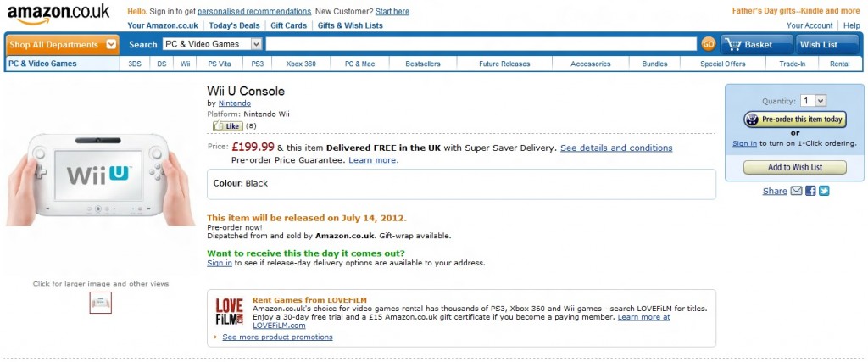Image resolution: width=868 pixels, height=362 pixels.
Task: Click the orange GO search button
Action: pos(708,44)
